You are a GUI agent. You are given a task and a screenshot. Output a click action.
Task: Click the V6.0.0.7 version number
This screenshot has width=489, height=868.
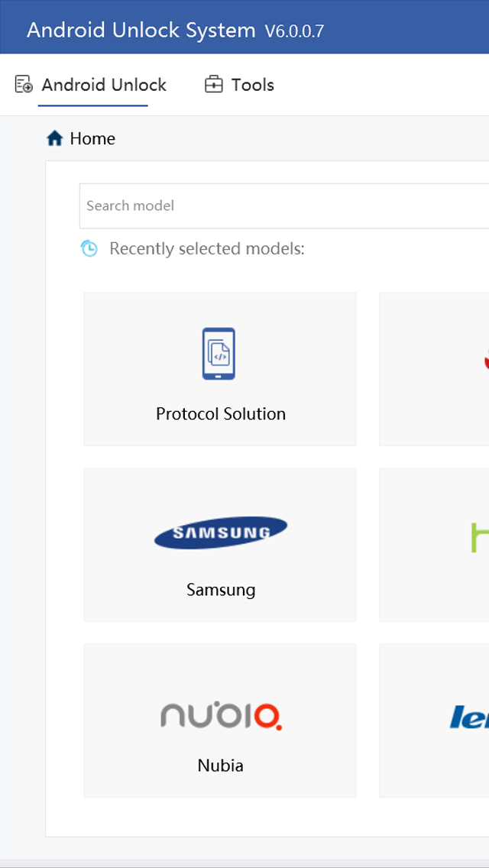point(294,31)
